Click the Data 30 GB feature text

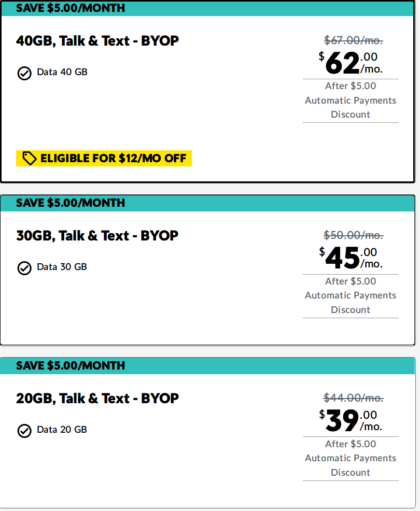(62, 267)
